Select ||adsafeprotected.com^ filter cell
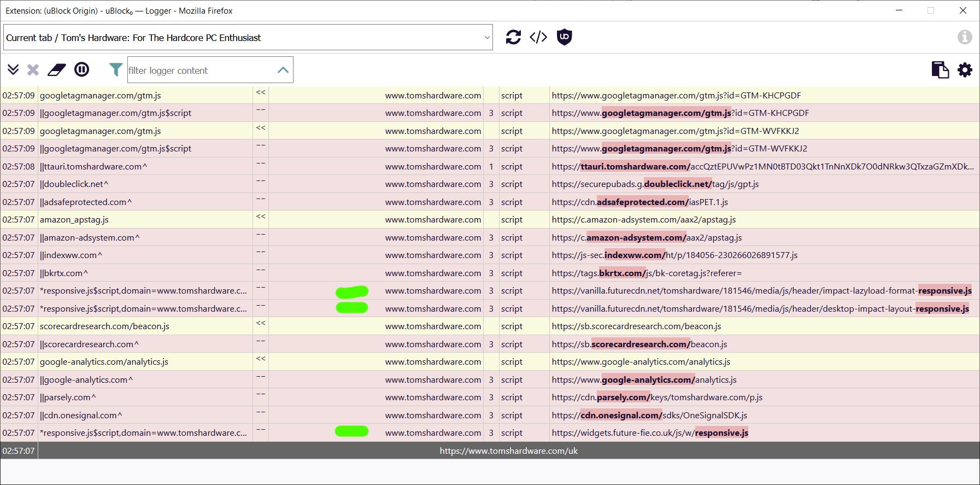The height and width of the screenshot is (485, 980). tap(145, 202)
